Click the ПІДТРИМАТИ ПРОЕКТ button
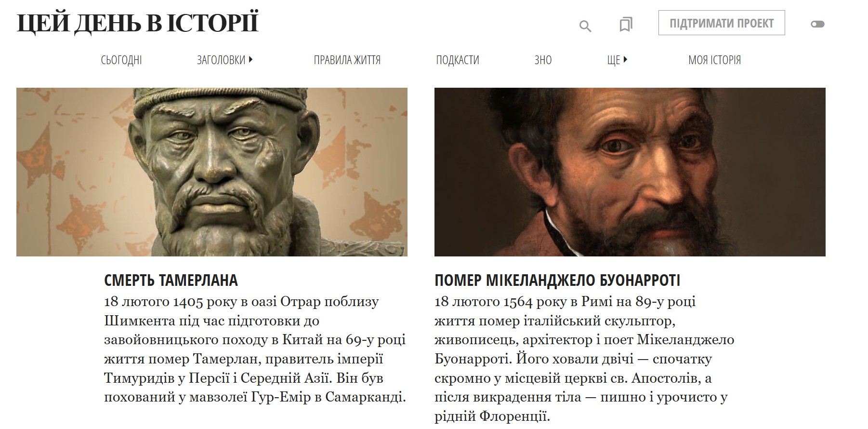 pyautogui.click(x=722, y=23)
